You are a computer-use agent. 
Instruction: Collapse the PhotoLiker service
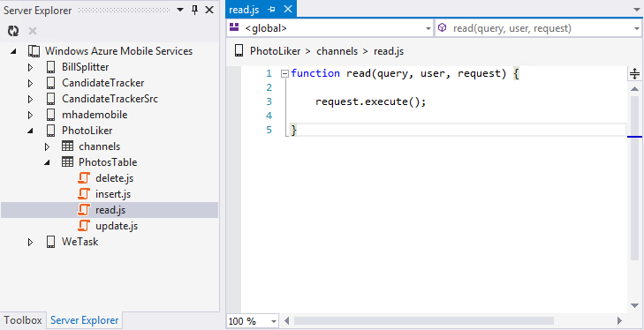[x=30, y=131]
